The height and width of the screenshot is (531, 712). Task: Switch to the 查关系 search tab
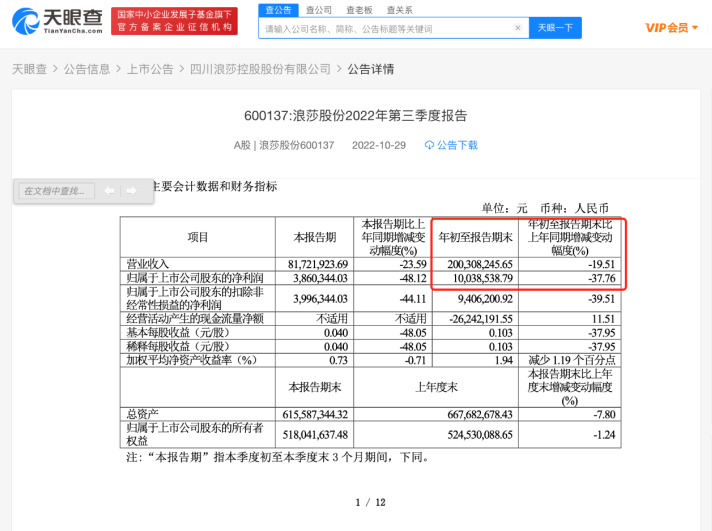pyautogui.click(x=400, y=10)
